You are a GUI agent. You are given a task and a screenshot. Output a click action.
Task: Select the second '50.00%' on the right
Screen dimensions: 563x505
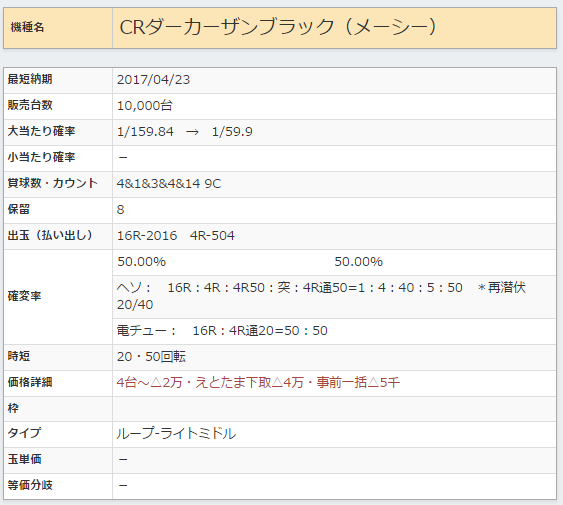coord(359,262)
